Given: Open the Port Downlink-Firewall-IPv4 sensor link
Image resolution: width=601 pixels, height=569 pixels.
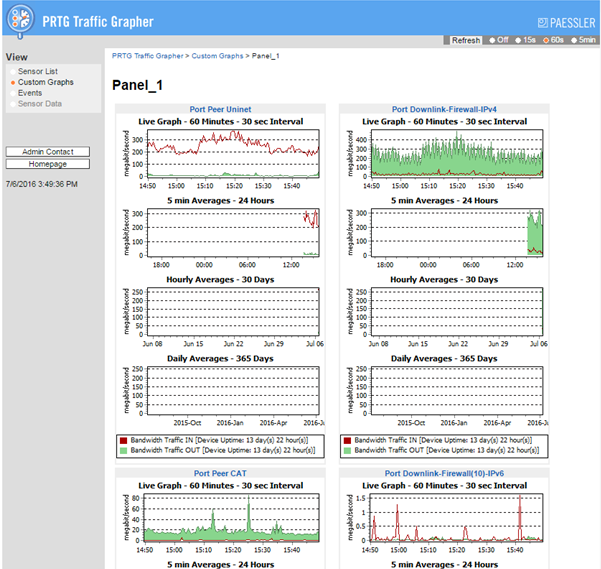Looking at the screenshot, I should pos(443,109).
